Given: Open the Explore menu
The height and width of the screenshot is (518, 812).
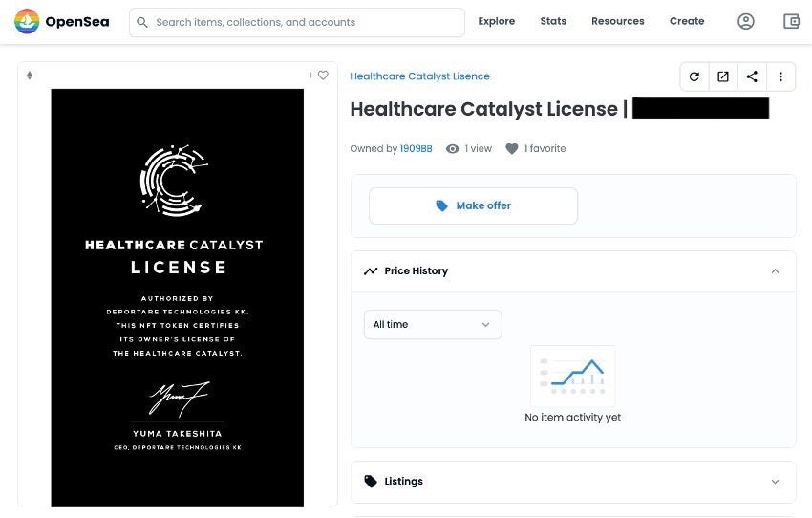Looking at the screenshot, I should coord(496,21).
